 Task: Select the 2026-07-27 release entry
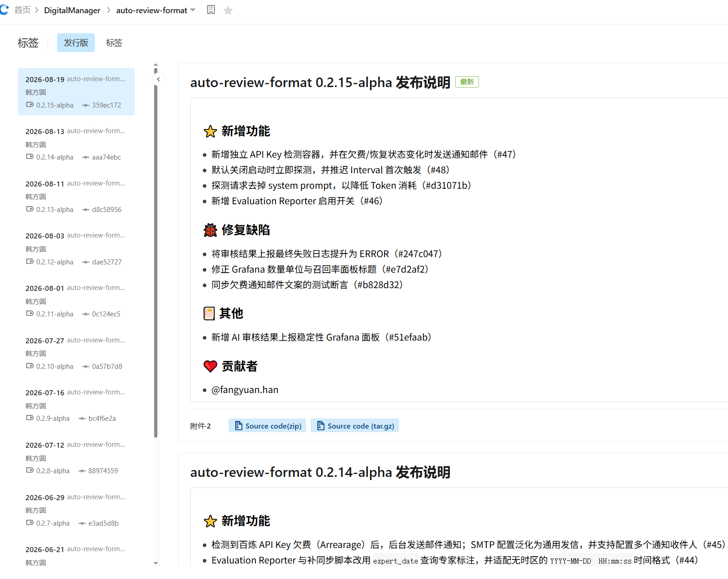point(76,353)
